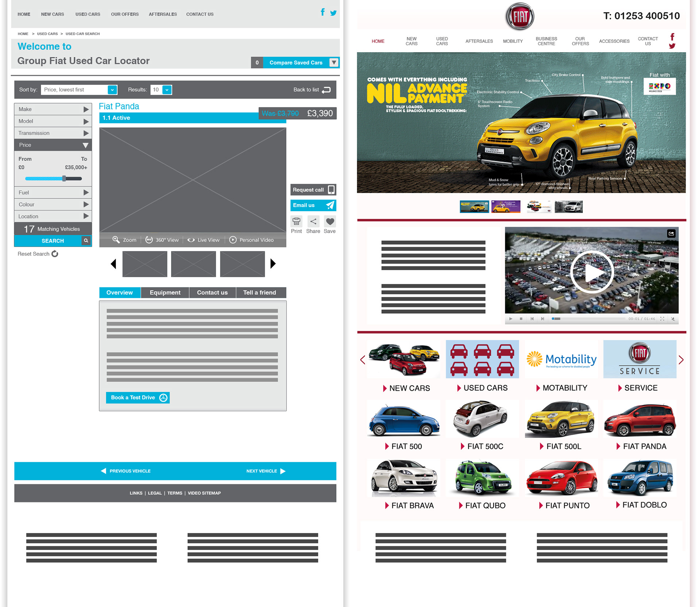Click VIDEO SITEMAP footer link
This screenshot has height=607, width=700.
204,493
